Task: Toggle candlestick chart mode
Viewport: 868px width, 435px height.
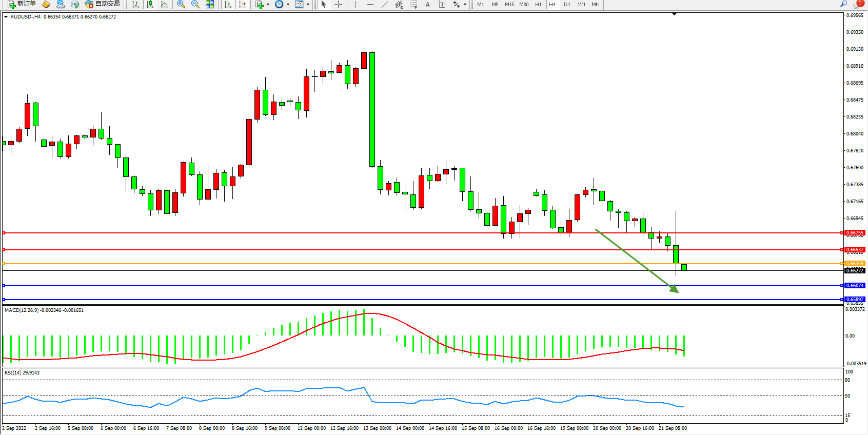Action: click(150, 4)
